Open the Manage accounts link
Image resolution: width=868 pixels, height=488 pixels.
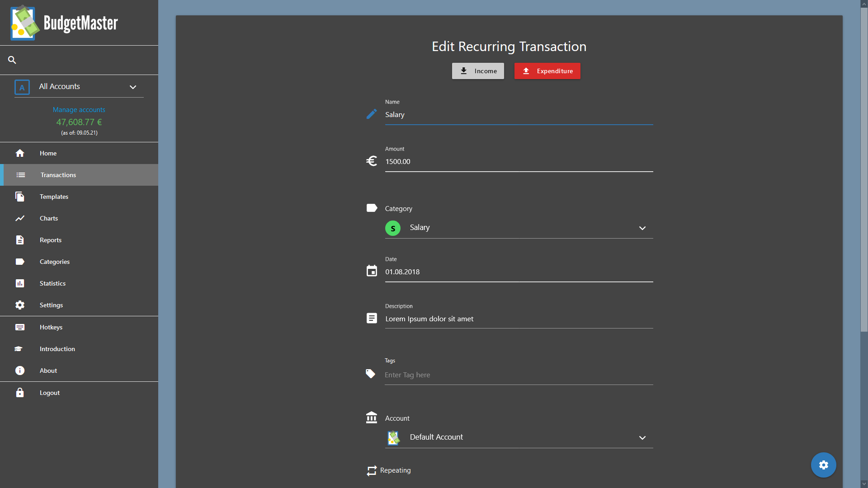[x=79, y=110]
